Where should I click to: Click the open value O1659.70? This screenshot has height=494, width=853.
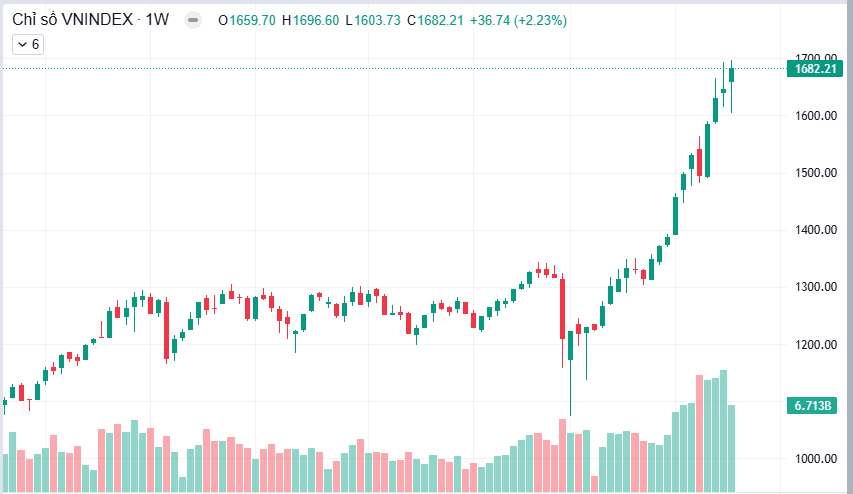[247, 21]
